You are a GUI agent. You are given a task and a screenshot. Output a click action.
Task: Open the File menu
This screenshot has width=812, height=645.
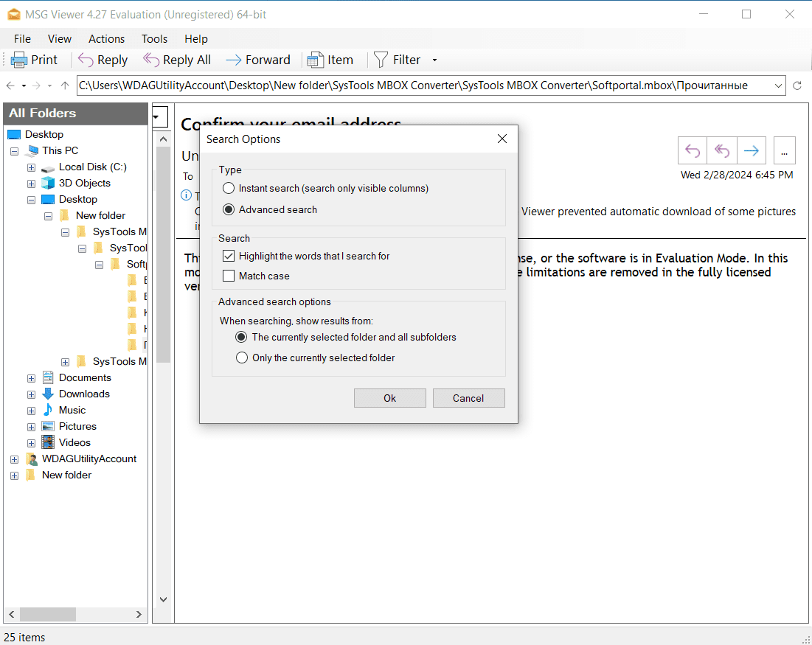pyautogui.click(x=22, y=39)
